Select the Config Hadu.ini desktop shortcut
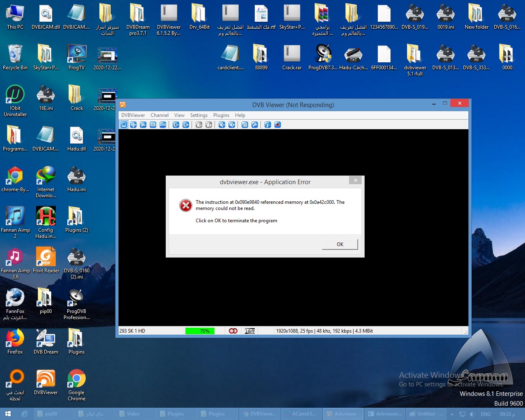The width and height of the screenshot is (525, 420). tap(46, 223)
